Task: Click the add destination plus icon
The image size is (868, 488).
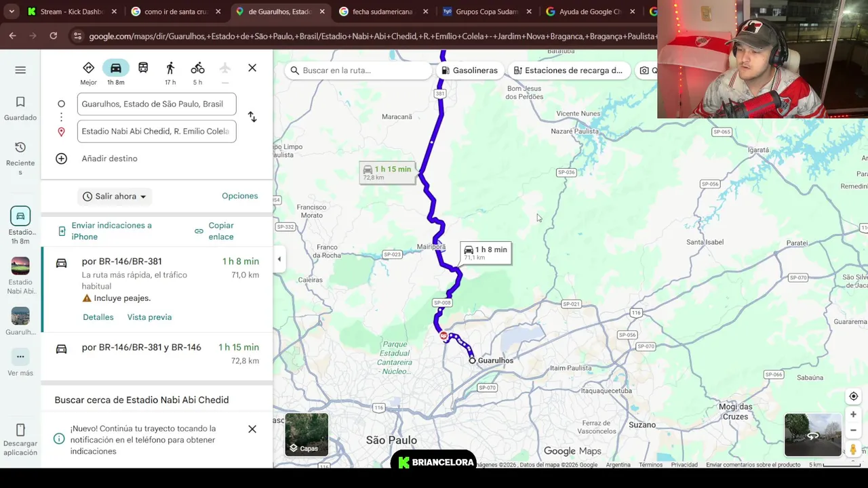Action: tap(61, 159)
